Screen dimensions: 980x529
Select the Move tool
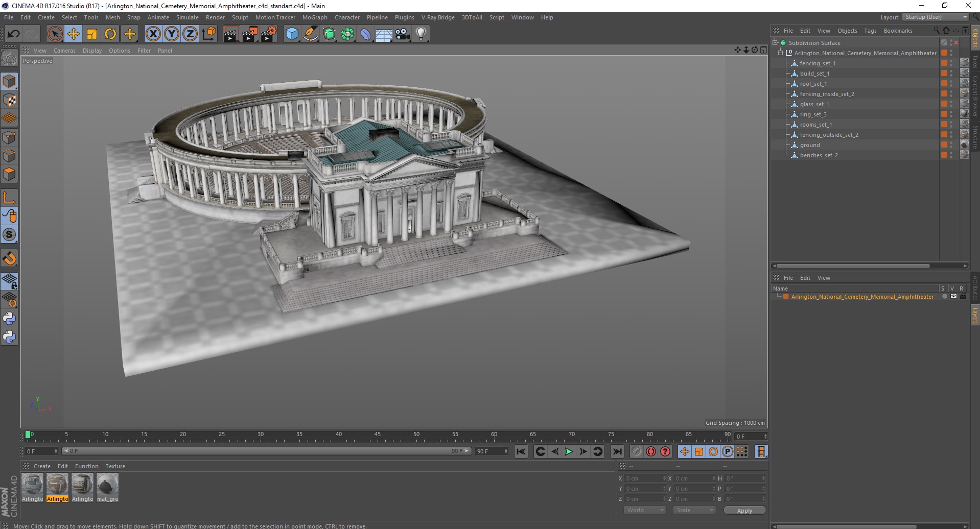click(74, 34)
